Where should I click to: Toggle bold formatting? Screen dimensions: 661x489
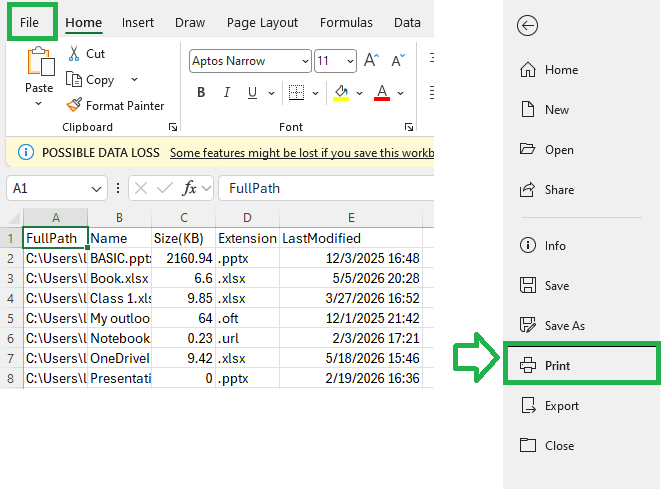tap(201, 92)
